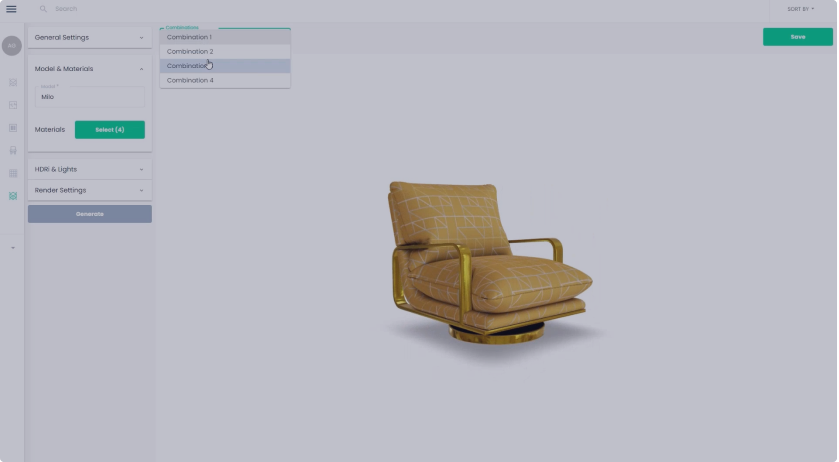Open the AD user avatar
This screenshot has width=839, height=462.
(x=12, y=46)
